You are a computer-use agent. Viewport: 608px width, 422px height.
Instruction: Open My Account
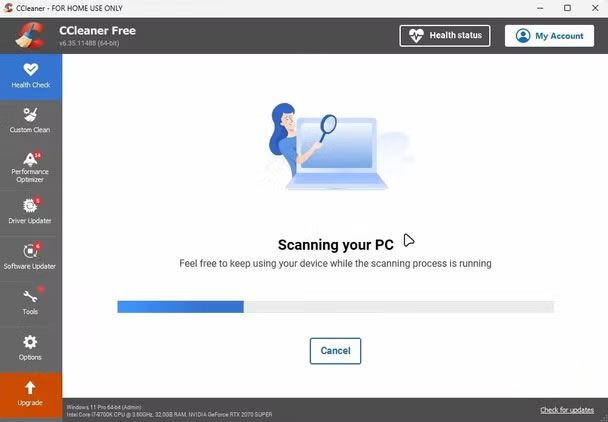[x=549, y=36]
